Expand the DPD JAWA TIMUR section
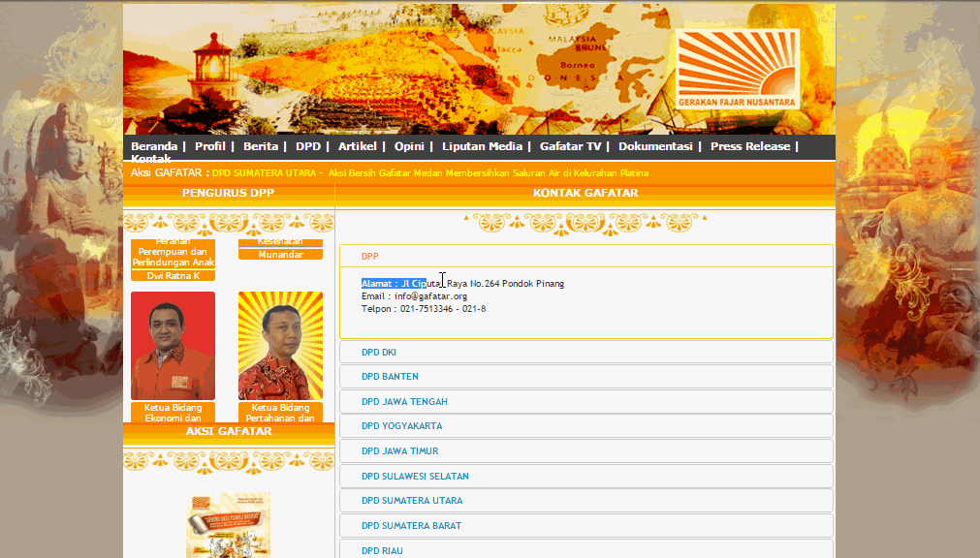Screen dimensions: 980x558 coord(586,450)
